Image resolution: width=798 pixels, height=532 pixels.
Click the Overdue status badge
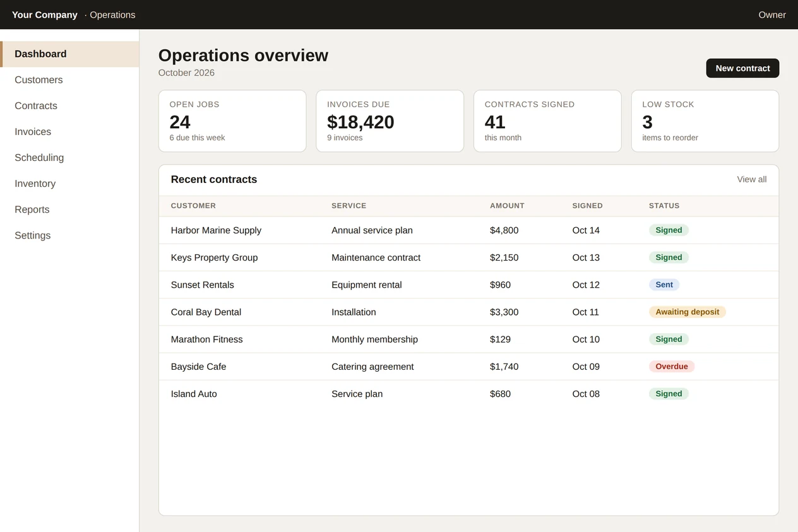click(x=672, y=366)
